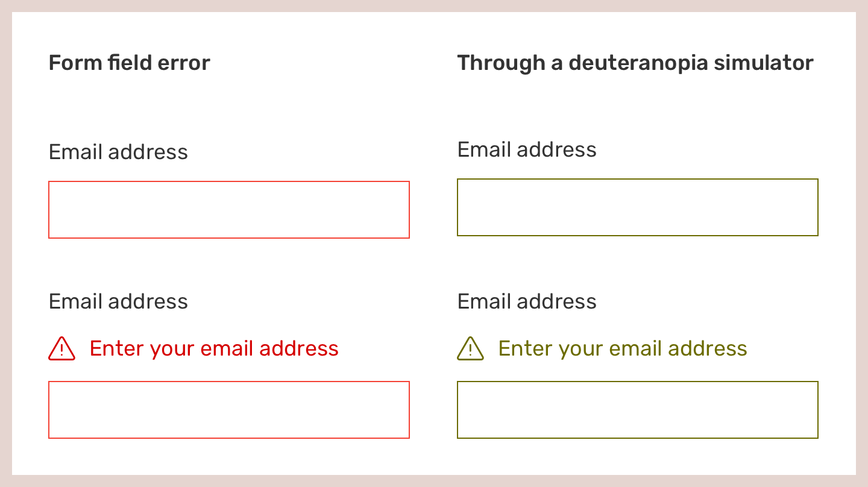Image resolution: width=868 pixels, height=487 pixels.
Task: Click 'Email address' label under the deuteranopia heading
Action: pos(527,149)
